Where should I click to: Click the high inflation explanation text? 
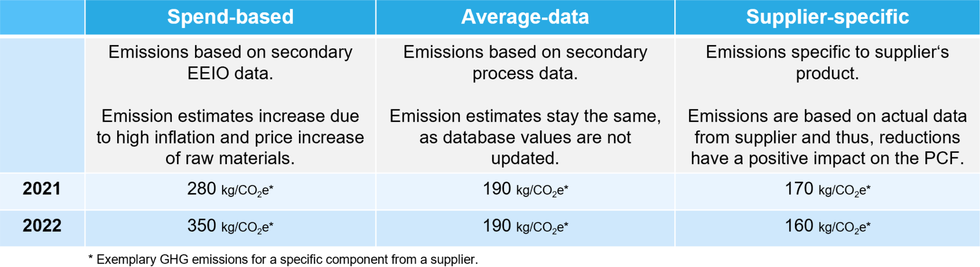click(230, 137)
